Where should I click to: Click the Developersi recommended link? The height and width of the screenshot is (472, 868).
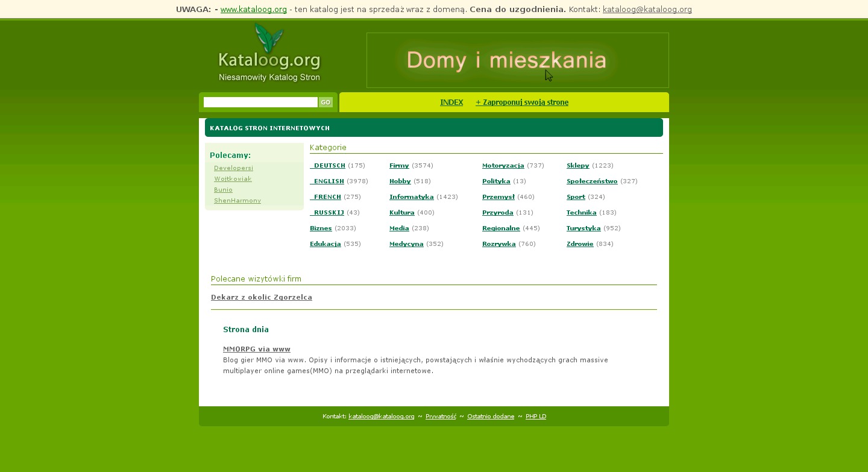[x=233, y=168]
